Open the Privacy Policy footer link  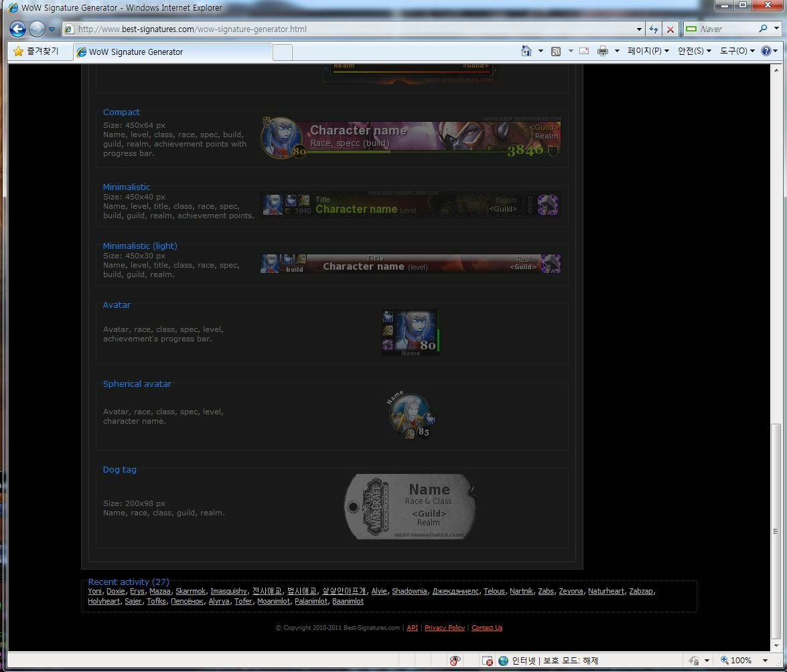point(444,628)
